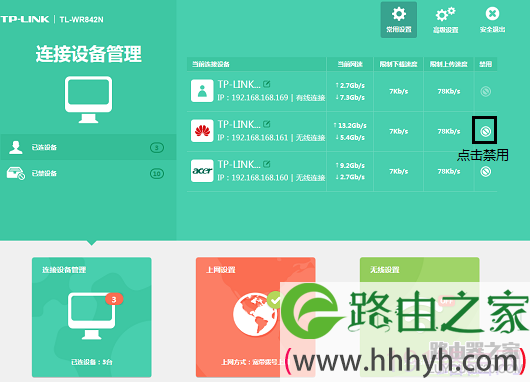The width and height of the screenshot is (530, 382).
Task: Open 高级设置 double-gear icon
Action: coord(445,20)
